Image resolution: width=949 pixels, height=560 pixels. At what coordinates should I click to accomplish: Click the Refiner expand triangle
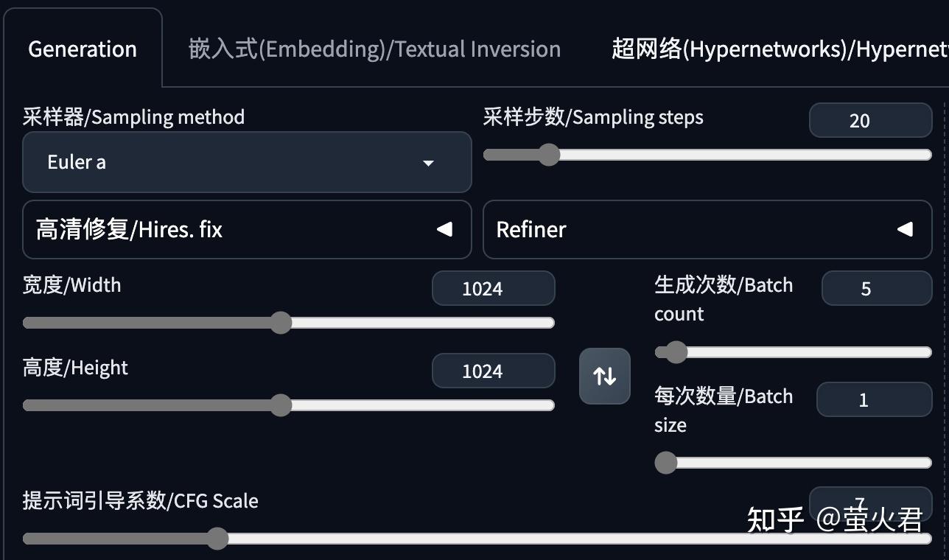click(x=905, y=229)
